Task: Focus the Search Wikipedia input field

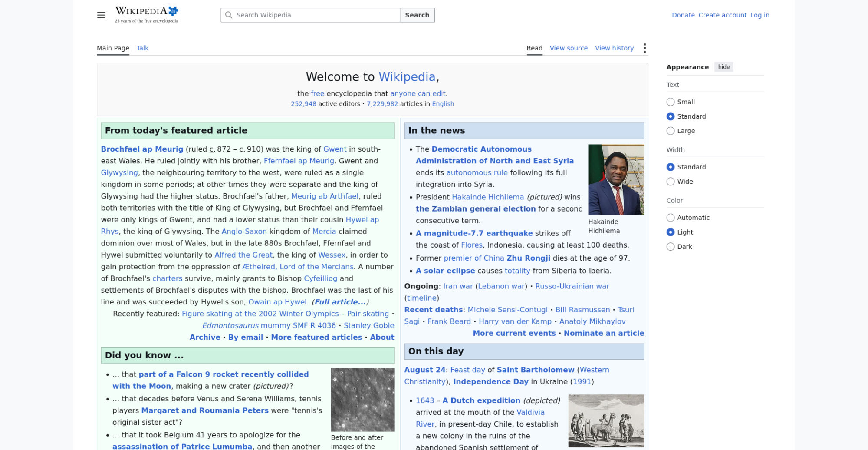Action: [x=310, y=15]
